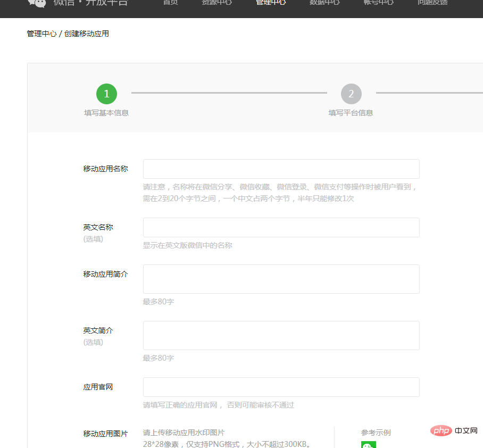This screenshot has height=448, width=483.
Task: Click the 填写基本信息 step label
Action: pyautogui.click(x=106, y=113)
